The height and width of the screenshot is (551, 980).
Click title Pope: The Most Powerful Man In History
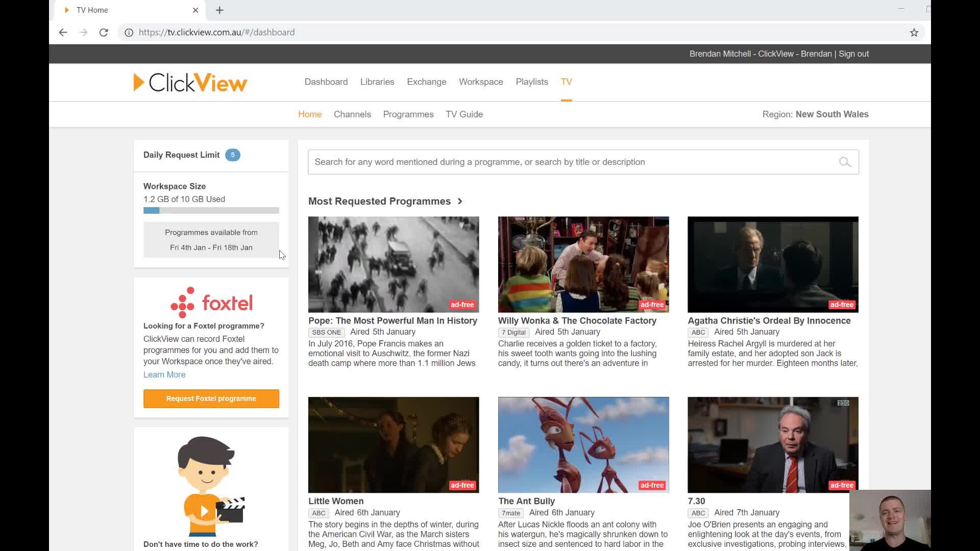(393, 320)
